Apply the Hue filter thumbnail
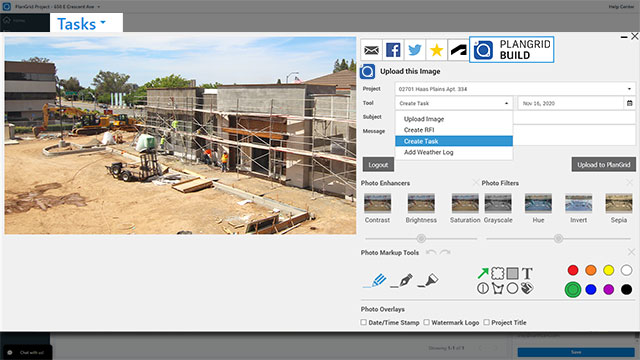The height and width of the screenshot is (360, 640). tap(538, 203)
